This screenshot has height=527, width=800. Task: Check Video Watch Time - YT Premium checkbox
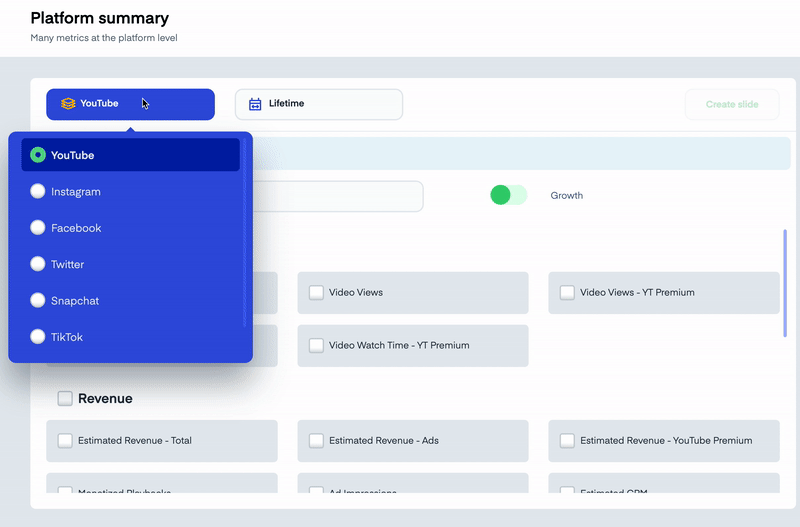tap(316, 345)
